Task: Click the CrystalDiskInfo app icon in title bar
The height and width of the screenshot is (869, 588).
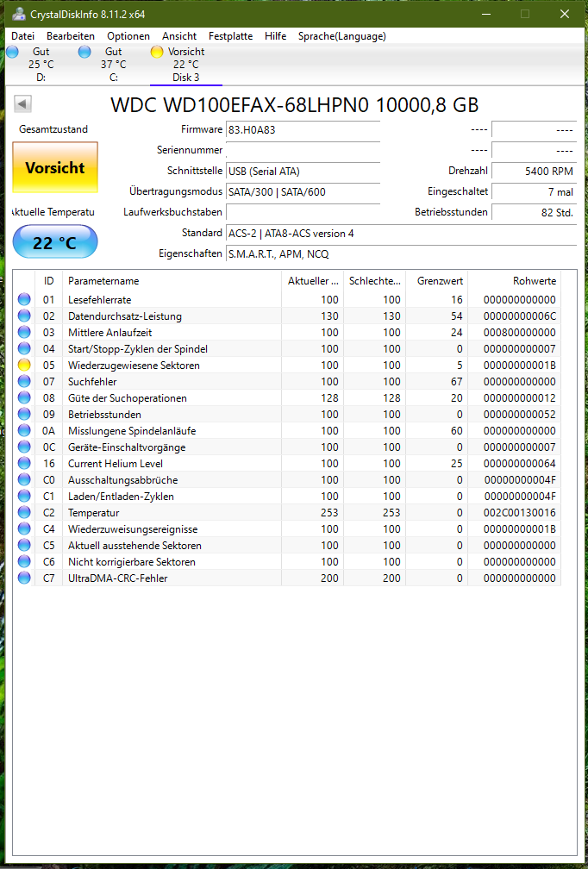Action: [x=21, y=13]
